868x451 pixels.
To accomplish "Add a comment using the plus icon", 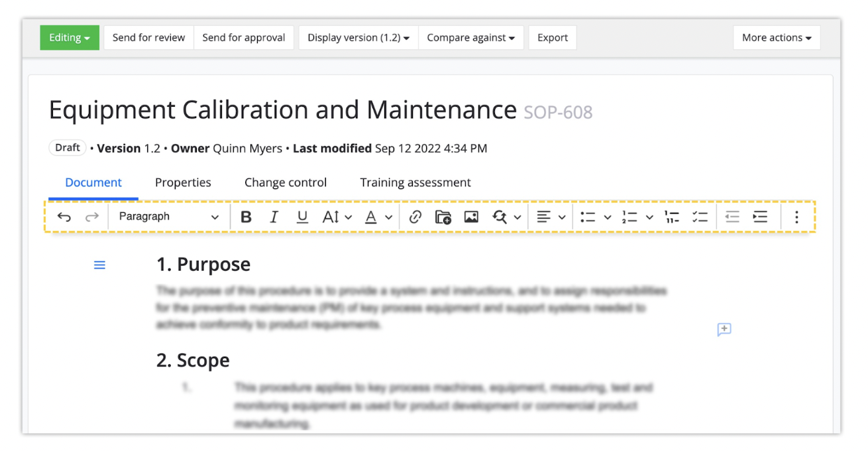I will (x=724, y=330).
